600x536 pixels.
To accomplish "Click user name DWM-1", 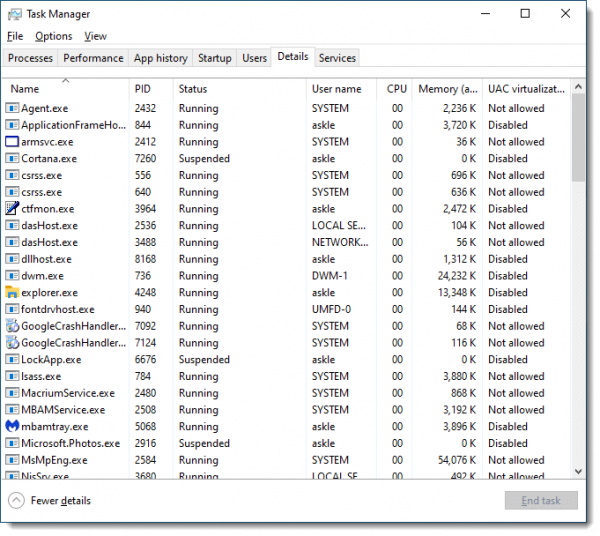I will (x=329, y=276).
